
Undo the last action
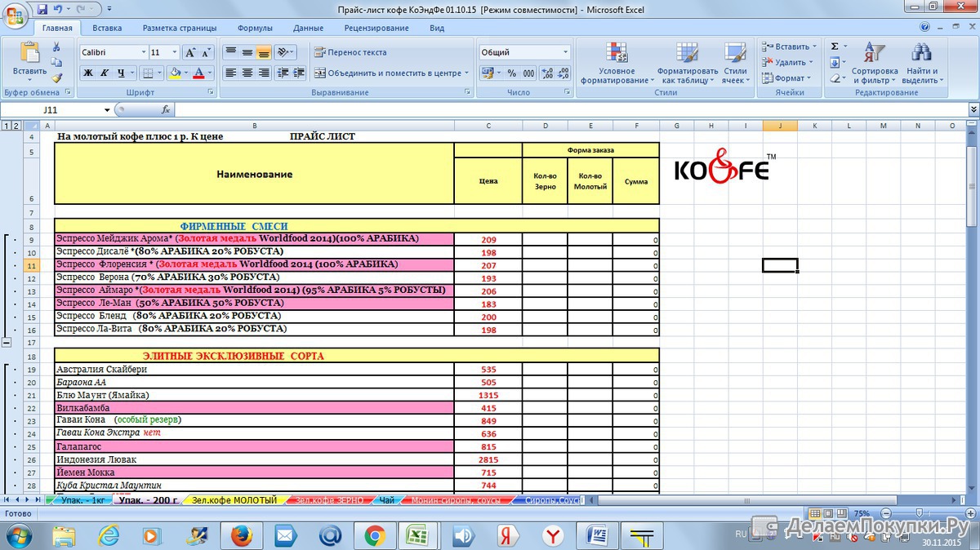coord(58,8)
